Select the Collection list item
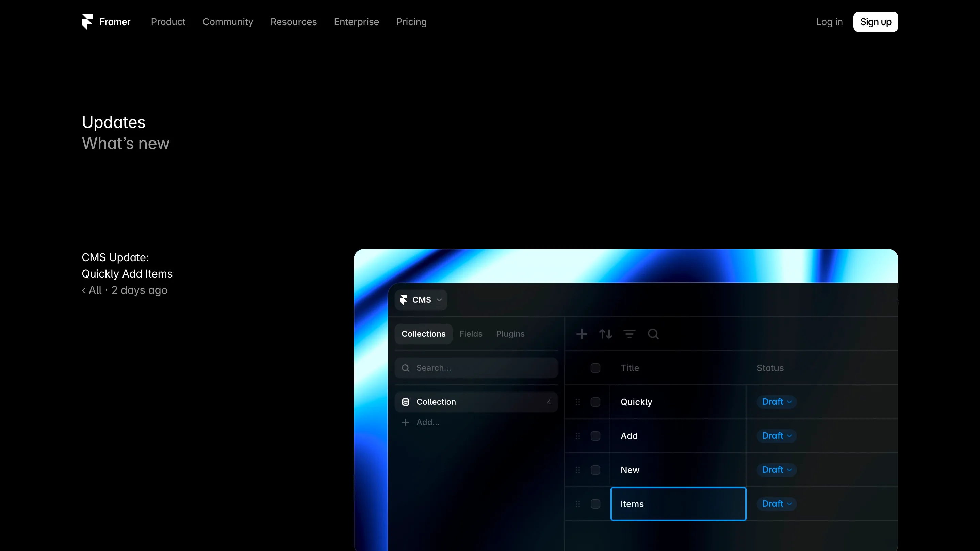The image size is (980, 551). coord(476,402)
